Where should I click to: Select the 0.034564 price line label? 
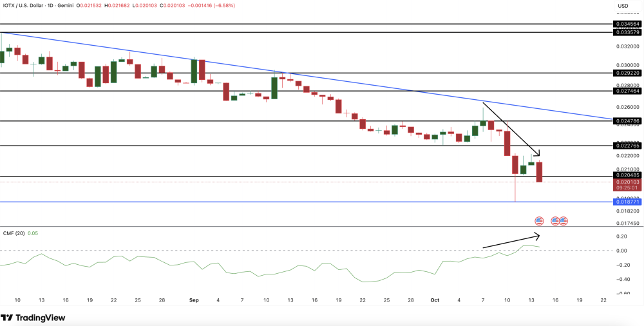coord(626,24)
